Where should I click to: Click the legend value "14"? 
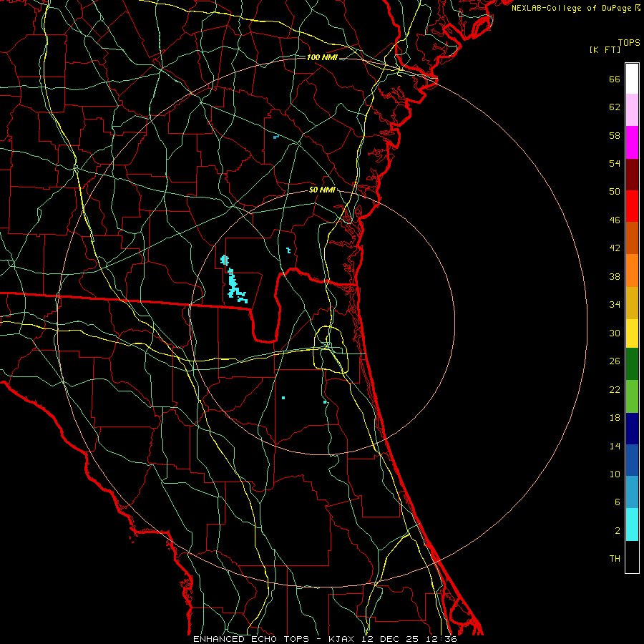(615, 446)
